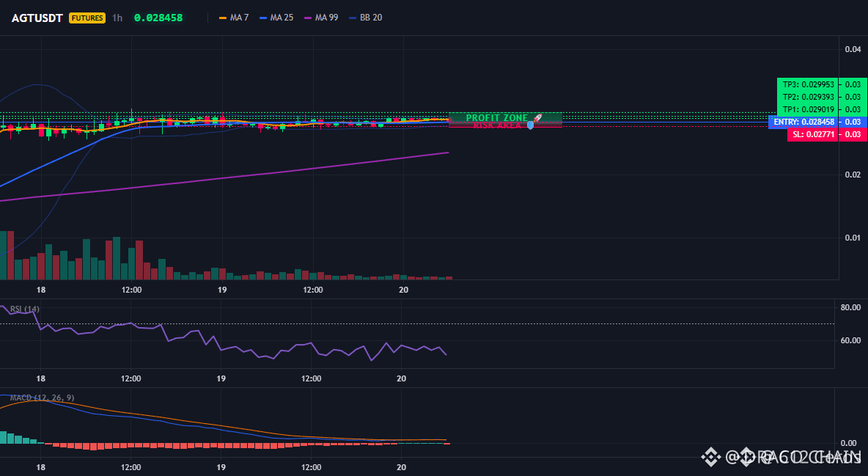Click the RISK AREA label

[497, 126]
